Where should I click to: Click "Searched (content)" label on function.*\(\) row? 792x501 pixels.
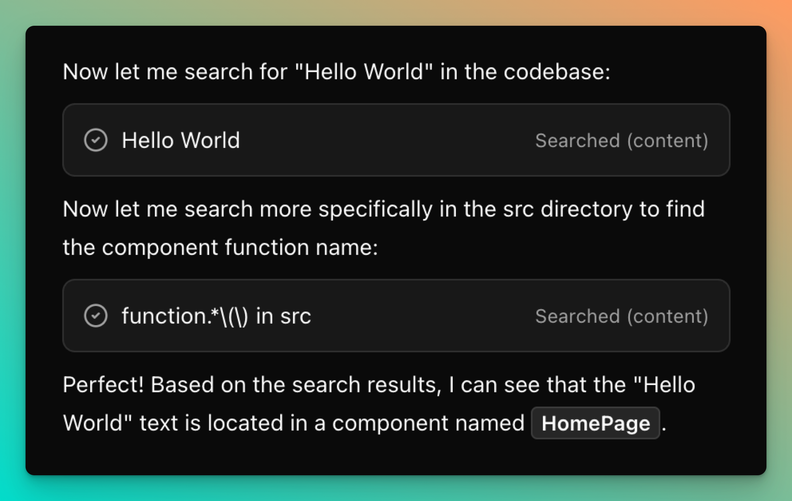tap(621, 317)
